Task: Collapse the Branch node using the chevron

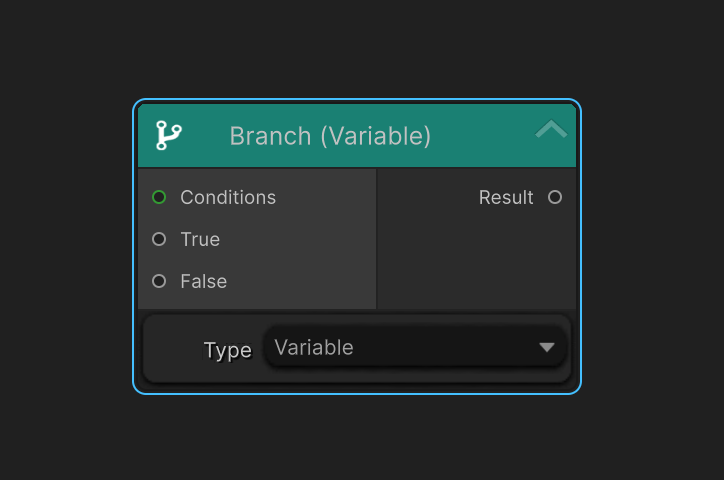Action: pyautogui.click(x=551, y=130)
